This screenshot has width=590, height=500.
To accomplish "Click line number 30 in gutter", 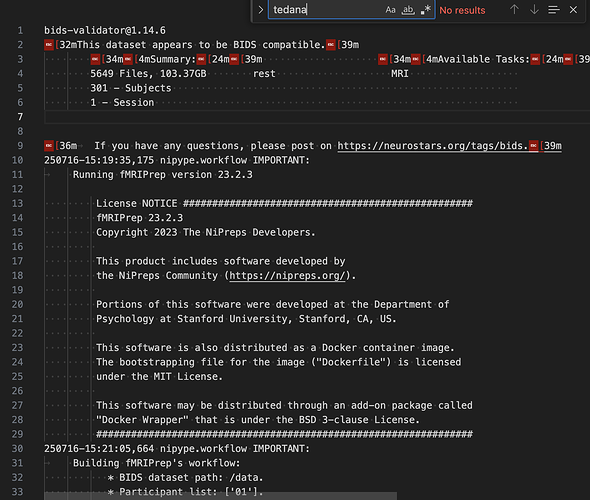I will 17,448.
